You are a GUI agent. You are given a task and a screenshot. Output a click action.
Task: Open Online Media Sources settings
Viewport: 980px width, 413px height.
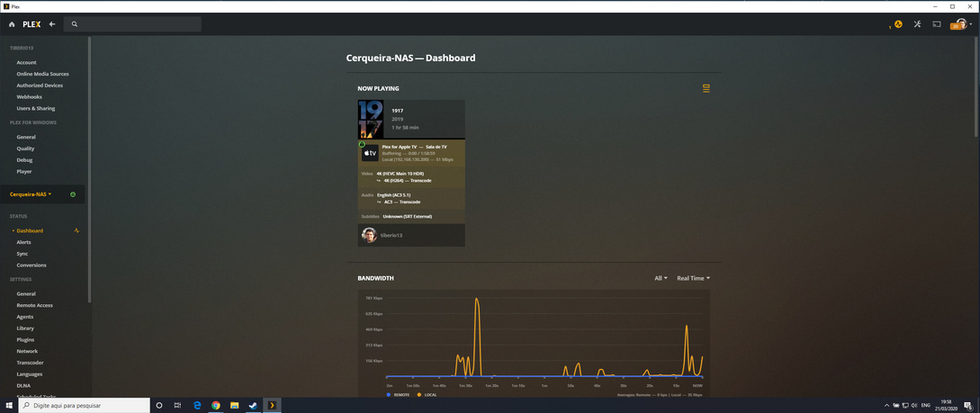coord(42,74)
